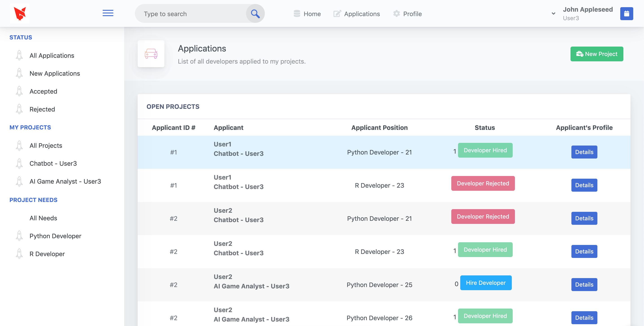Screen dimensions: 644x326
Task: Click the pink car icon above Applications heading
Action: pos(151,54)
